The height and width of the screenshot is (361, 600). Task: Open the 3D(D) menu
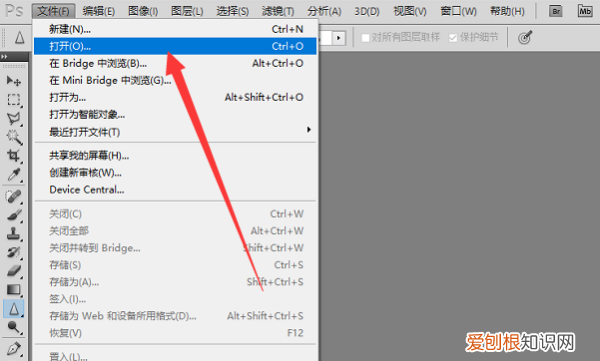tap(367, 11)
